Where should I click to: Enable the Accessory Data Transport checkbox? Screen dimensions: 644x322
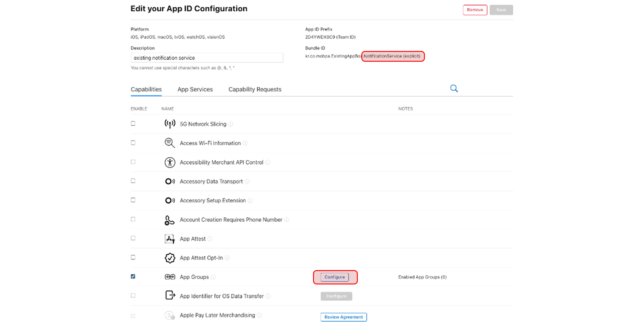(x=133, y=181)
